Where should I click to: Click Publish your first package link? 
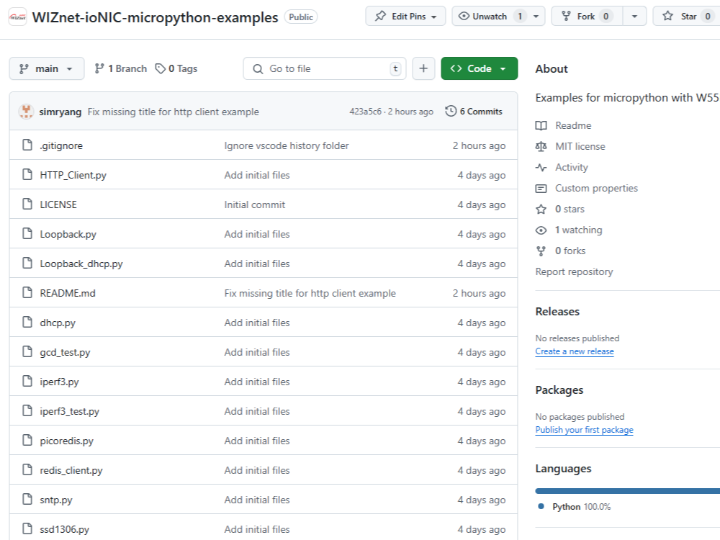pyautogui.click(x=584, y=430)
